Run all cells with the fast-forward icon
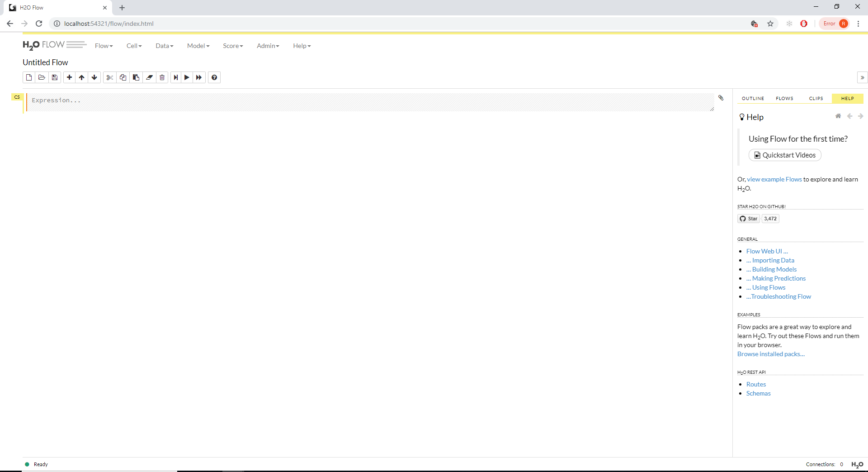868x472 pixels. tap(199, 77)
